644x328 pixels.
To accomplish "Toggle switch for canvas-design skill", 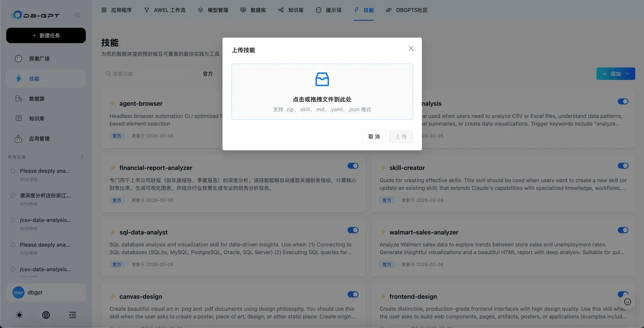I will 353,294.
